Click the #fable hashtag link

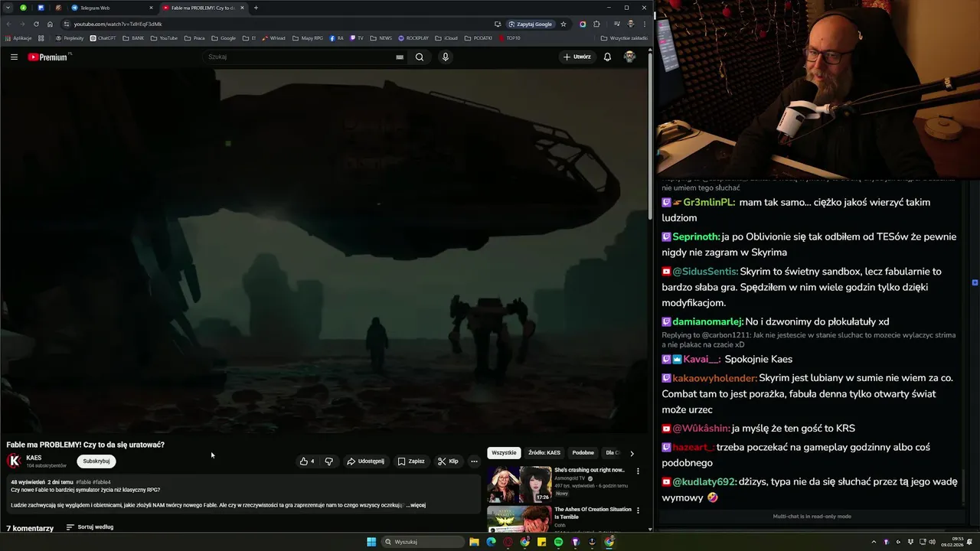point(83,482)
